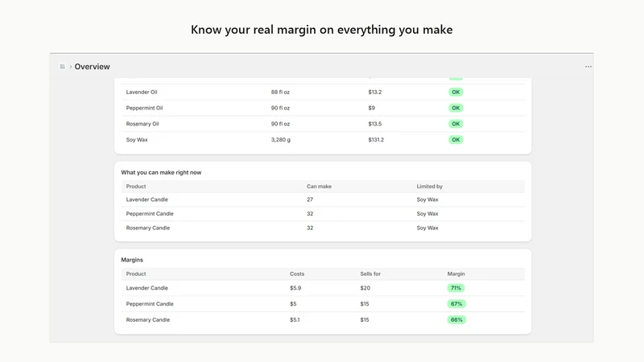Click the 'Sells for' column header

click(x=370, y=274)
